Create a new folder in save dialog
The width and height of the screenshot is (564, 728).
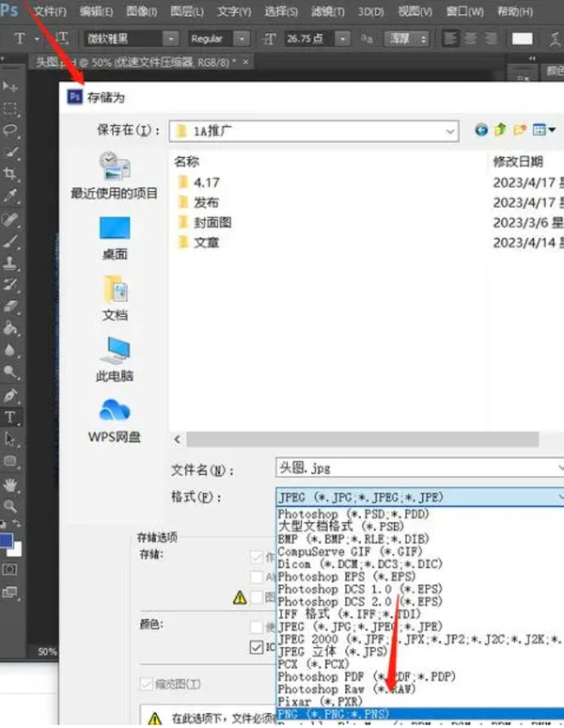(520, 130)
